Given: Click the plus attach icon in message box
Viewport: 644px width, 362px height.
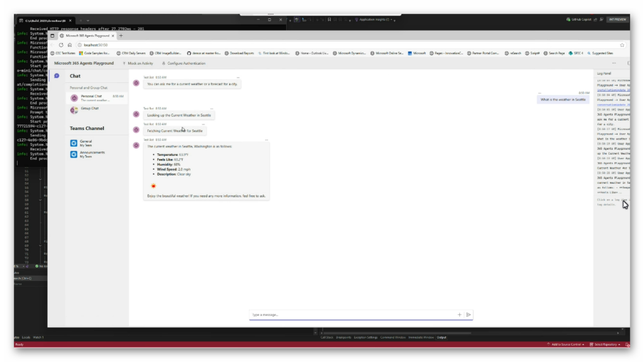Looking at the screenshot, I should [460, 315].
